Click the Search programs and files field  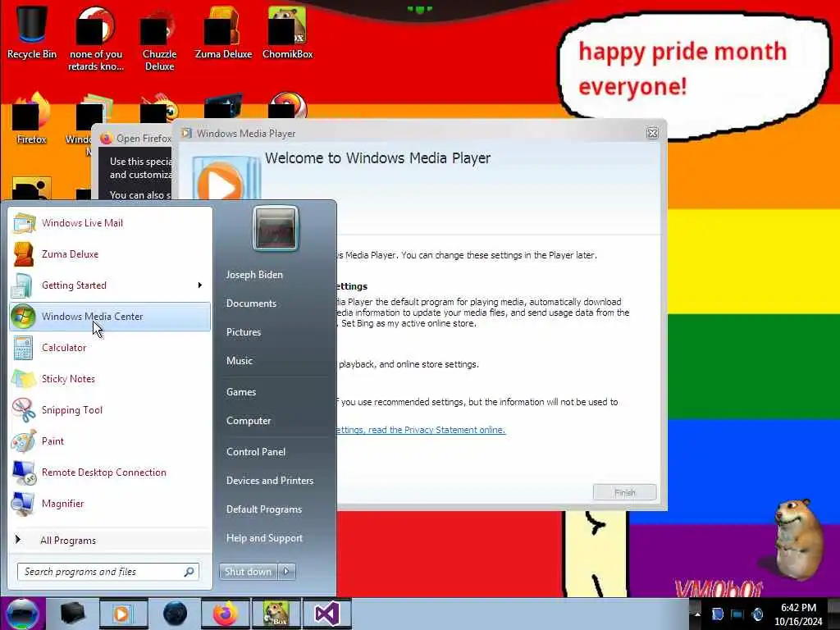click(108, 572)
